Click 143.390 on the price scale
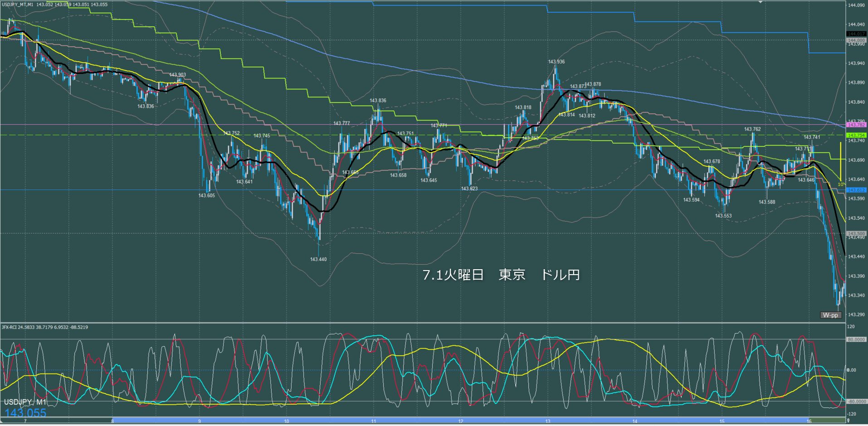The height and width of the screenshot is (426, 868). 856,276
